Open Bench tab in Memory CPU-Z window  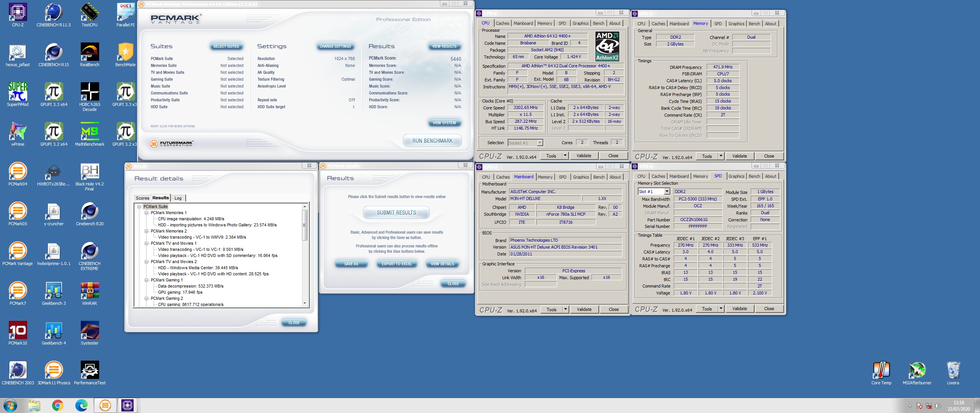pyautogui.click(x=754, y=24)
